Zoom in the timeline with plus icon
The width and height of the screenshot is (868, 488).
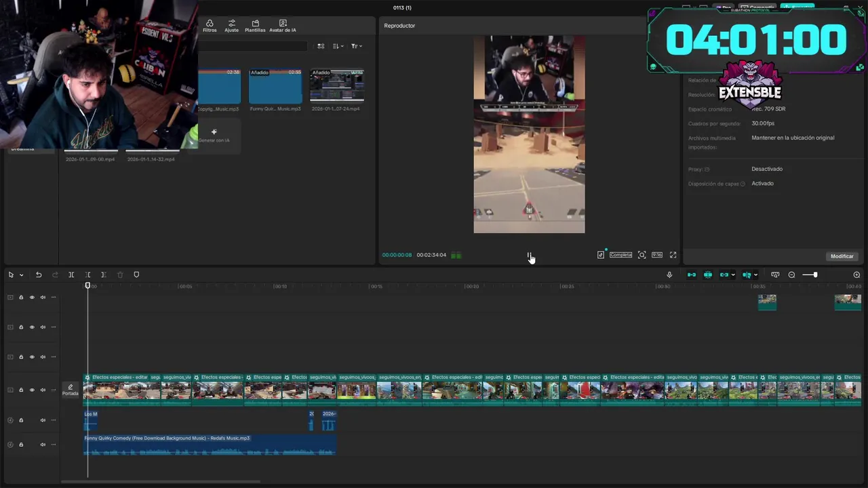click(856, 274)
